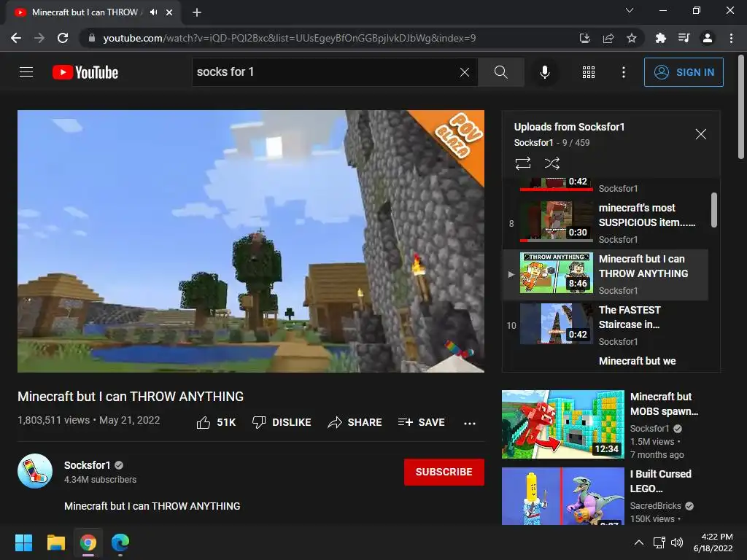
Task: Open the taskbar clock and date
Action: pos(713,542)
